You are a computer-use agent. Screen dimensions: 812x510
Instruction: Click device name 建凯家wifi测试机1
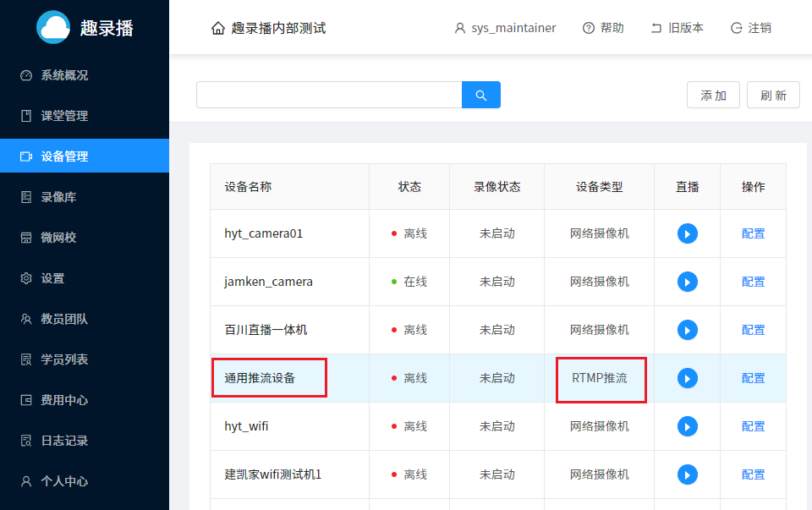click(x=273, y=474)
